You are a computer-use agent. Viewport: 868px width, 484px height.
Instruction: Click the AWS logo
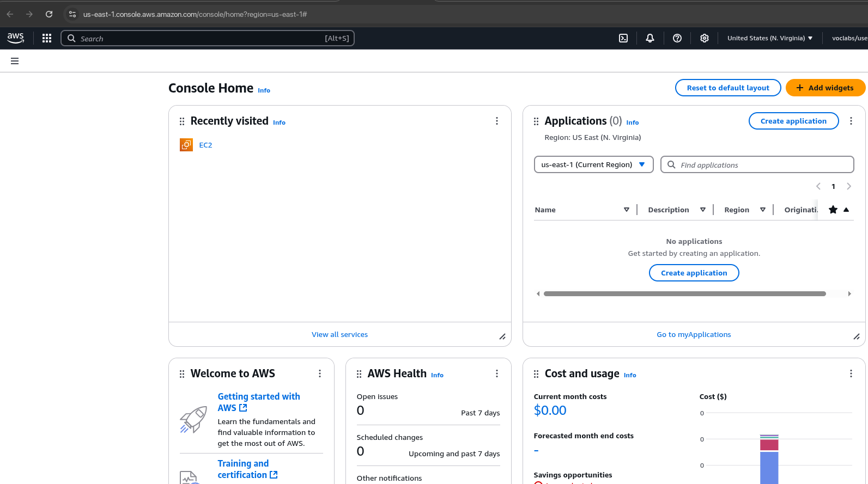point(16,38)
